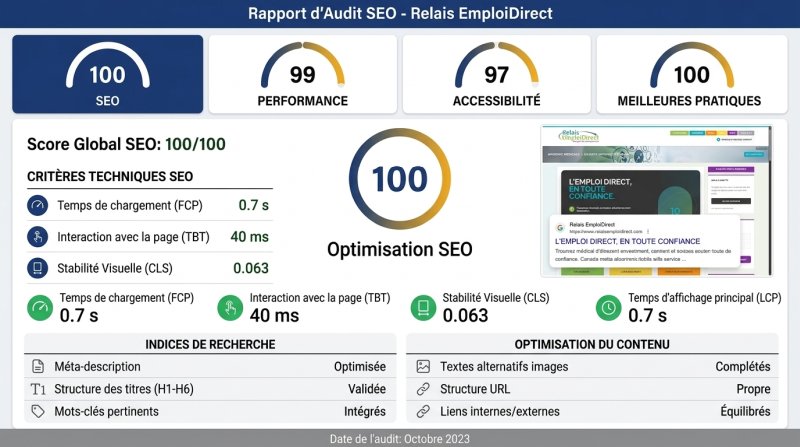The height and width of the screenshot is (447, 800).
Task: Click the Temps d'affichage principal (LCP) label
Action: tap(705, 297)
